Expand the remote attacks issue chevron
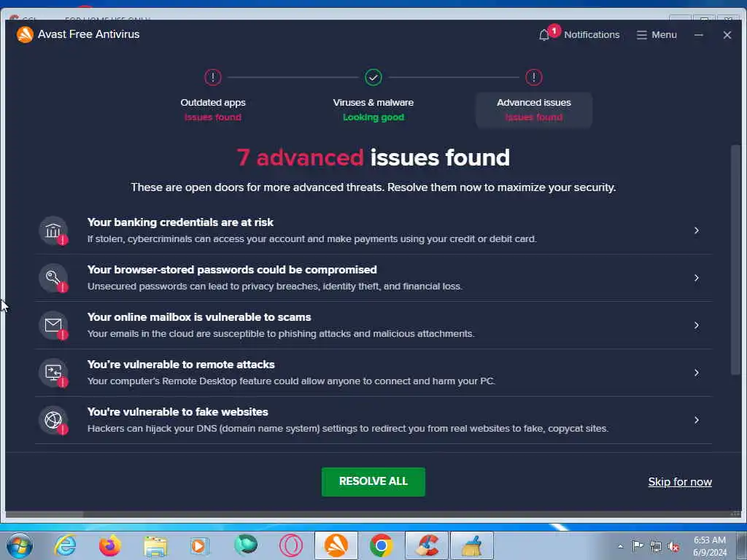The height and width of the screenshot is (560, 747). [697, 373]
